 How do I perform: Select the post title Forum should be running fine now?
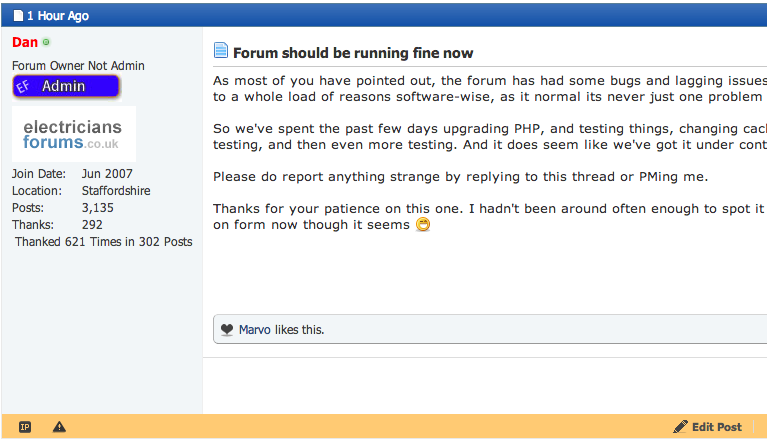tap(353, 53)
